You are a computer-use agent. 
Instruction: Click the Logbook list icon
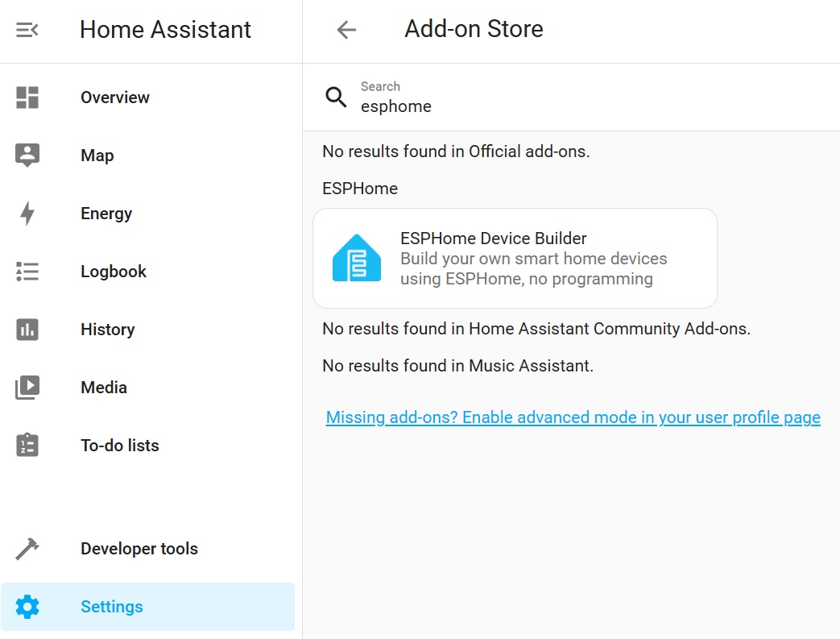click(27, 272)
